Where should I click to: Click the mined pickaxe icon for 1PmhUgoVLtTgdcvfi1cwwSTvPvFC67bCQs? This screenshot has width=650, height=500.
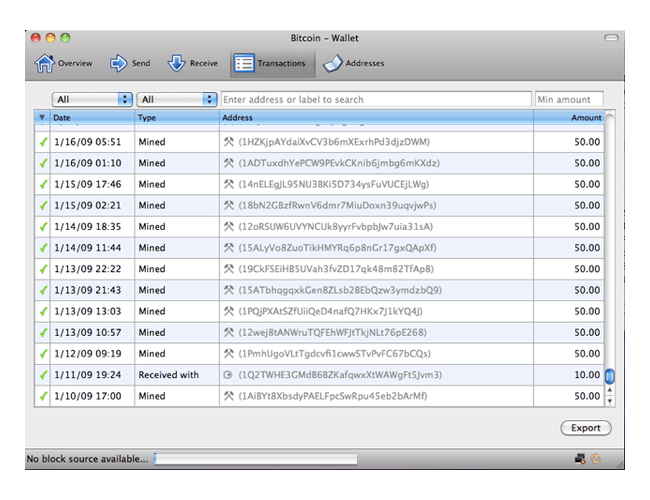[x=228, y=353]
